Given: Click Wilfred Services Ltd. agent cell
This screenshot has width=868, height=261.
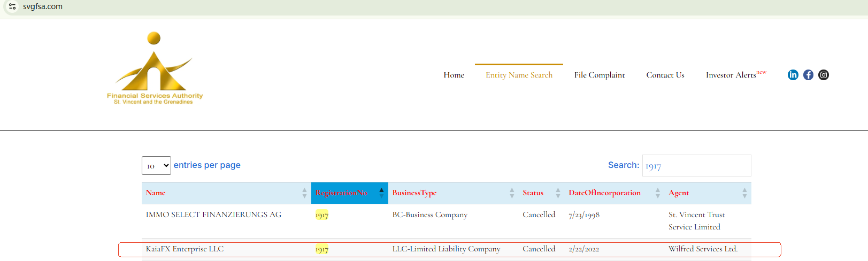Looking at the screenshot, I should tap(703, 249).
